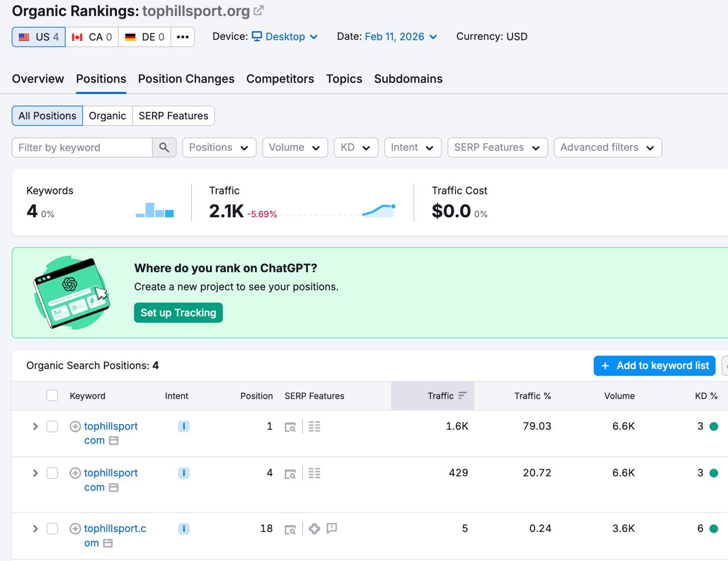Switch to the Position Changes tab
The height and width of the screenshot is (561, 728).
pos(186,79)
